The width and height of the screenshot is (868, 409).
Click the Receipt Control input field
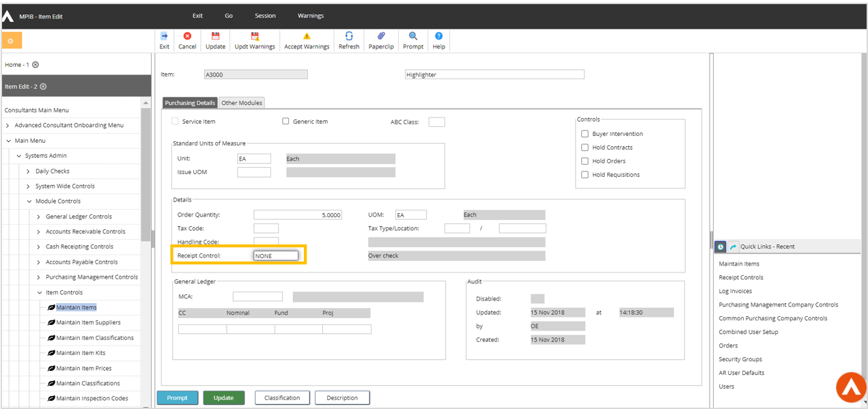(276, 256)
